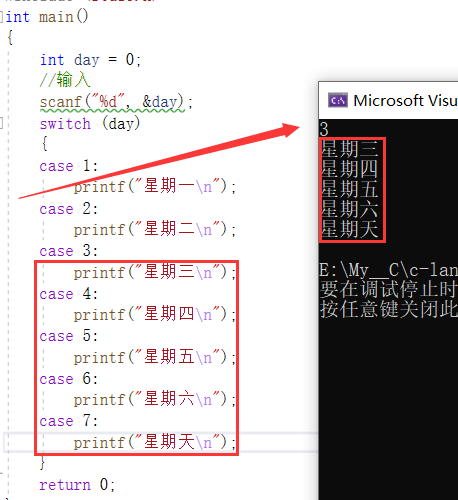Click the "case 2:" label in code

click(69, 209)
